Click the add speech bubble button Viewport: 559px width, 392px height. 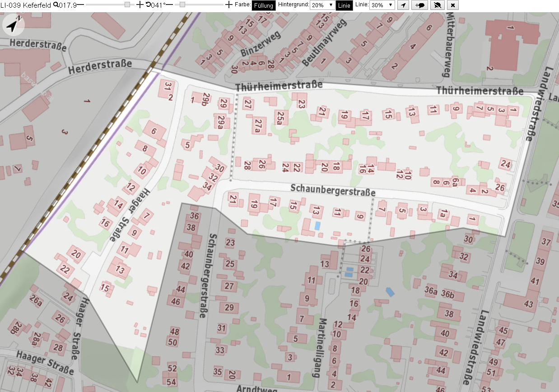[x=420, y=5]
